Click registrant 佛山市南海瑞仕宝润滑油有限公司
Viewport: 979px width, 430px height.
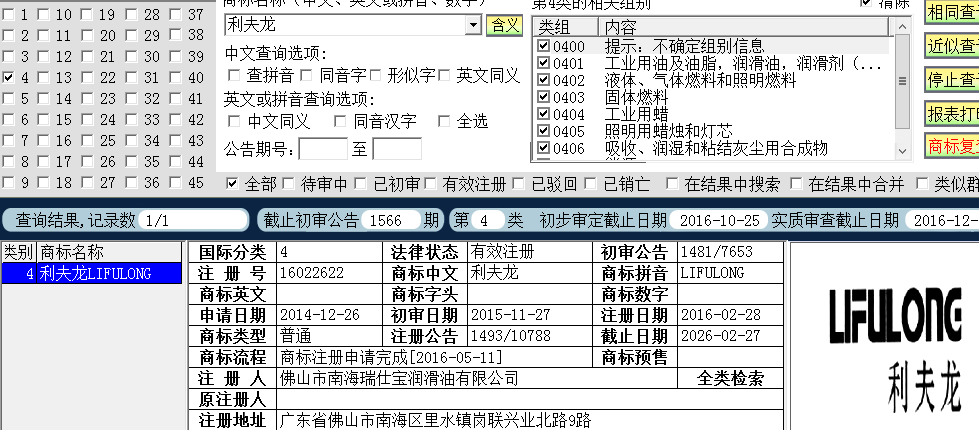coord(400,378)
